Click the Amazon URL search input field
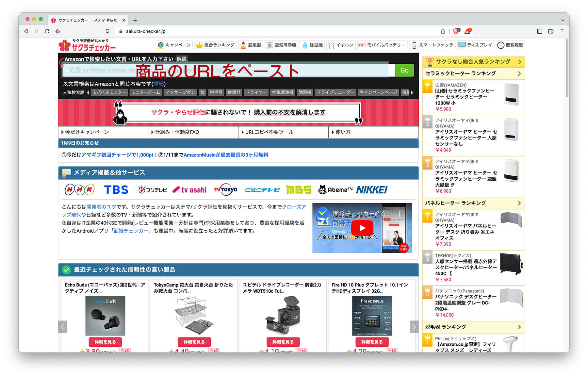 pyautogui.click(x=228, y=70)
